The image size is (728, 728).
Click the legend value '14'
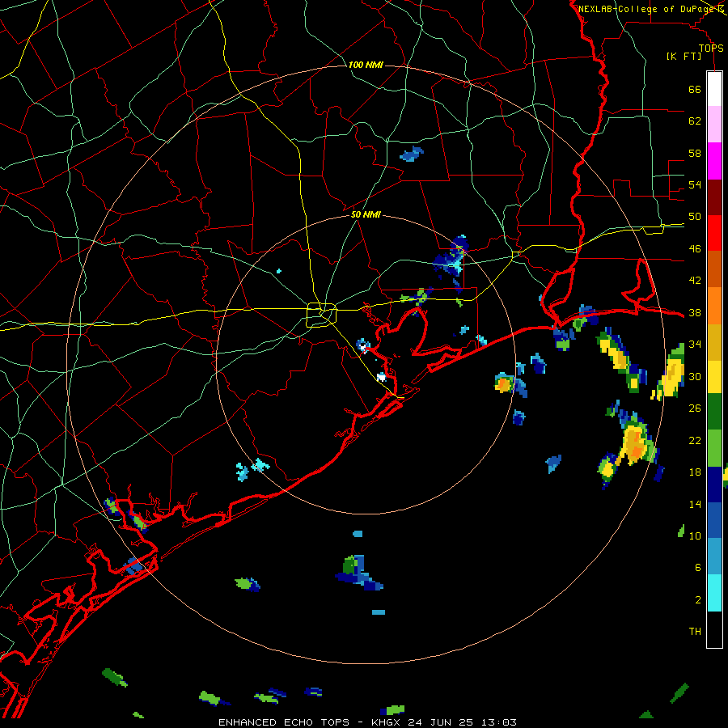[x=695, y=504]
